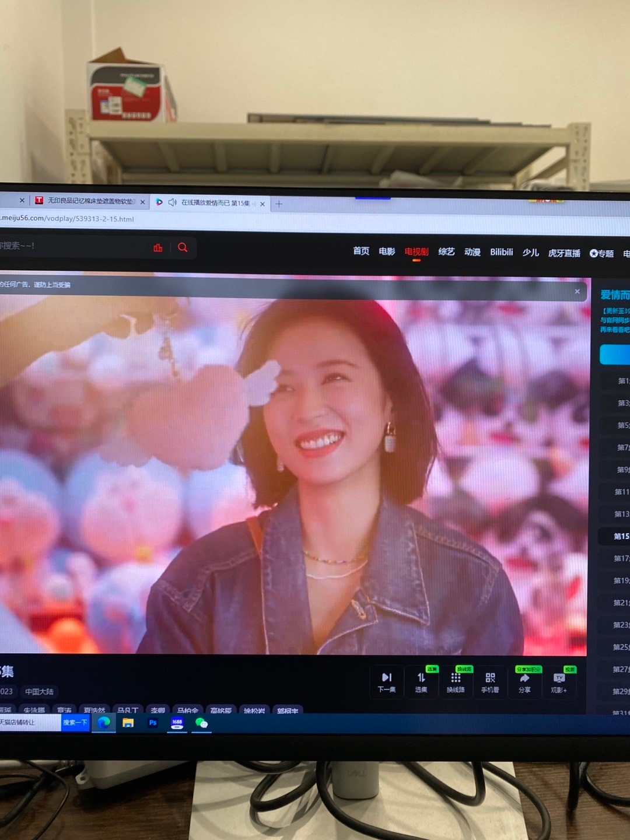
Task: Close the 在线播放爱情而已 browser tab
Action: tap(262, 204)
